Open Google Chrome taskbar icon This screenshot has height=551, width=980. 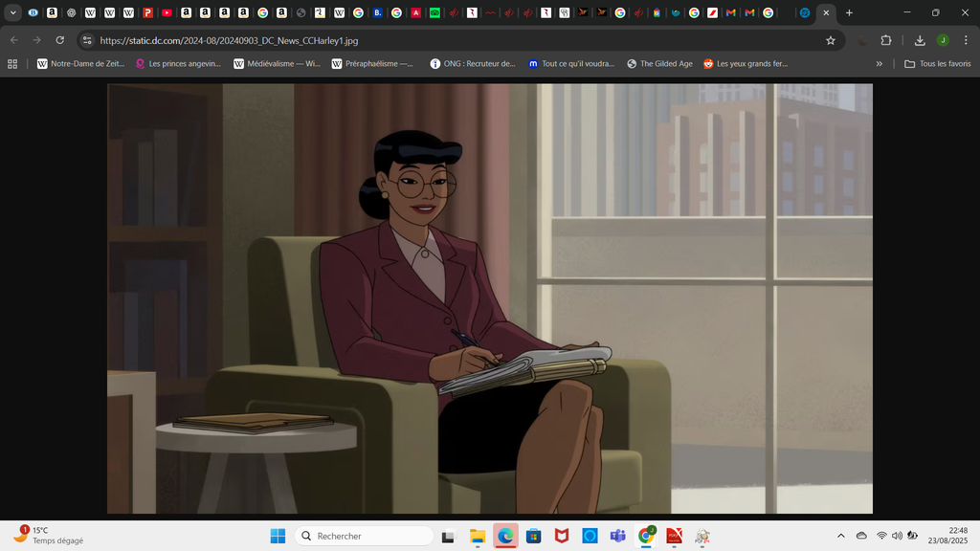pyautogui.click(x=646, y=536)
